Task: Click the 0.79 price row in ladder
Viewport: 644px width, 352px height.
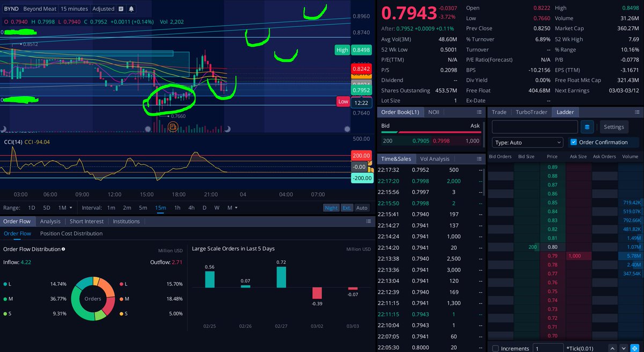Action: click(553, 256)
